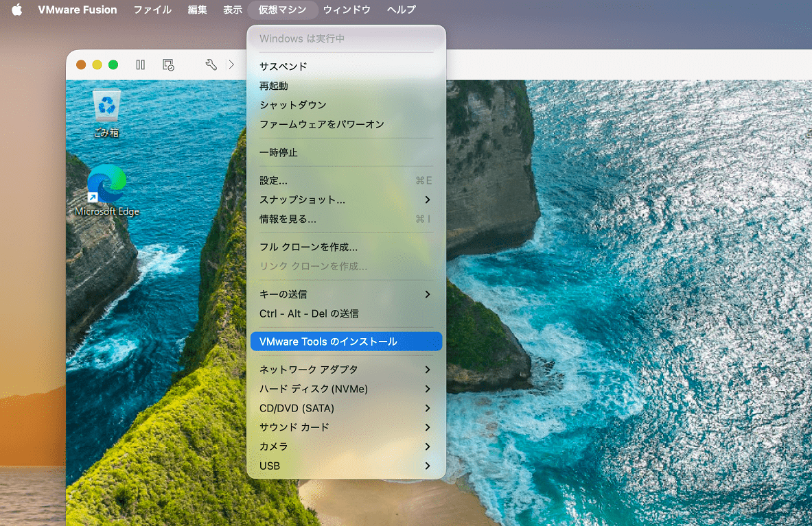812x526 pixels.
Task: Send Ctrl - Alt - Del to VM
Action: tap(346, 313)
